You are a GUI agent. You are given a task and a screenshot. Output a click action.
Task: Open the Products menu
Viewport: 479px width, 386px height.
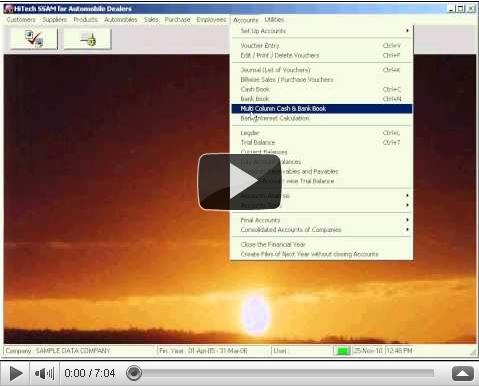pos(86,20)
